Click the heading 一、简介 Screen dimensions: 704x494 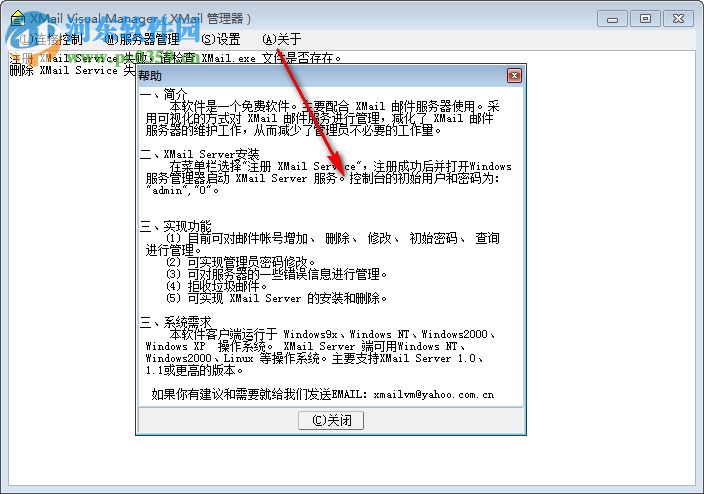[163, 94]
